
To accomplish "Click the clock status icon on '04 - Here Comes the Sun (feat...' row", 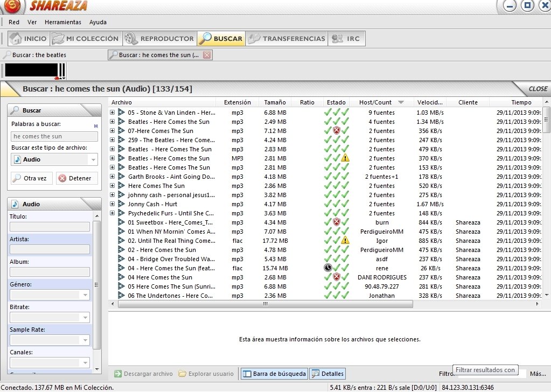I will pyautogui.click(x=327, y=268).
